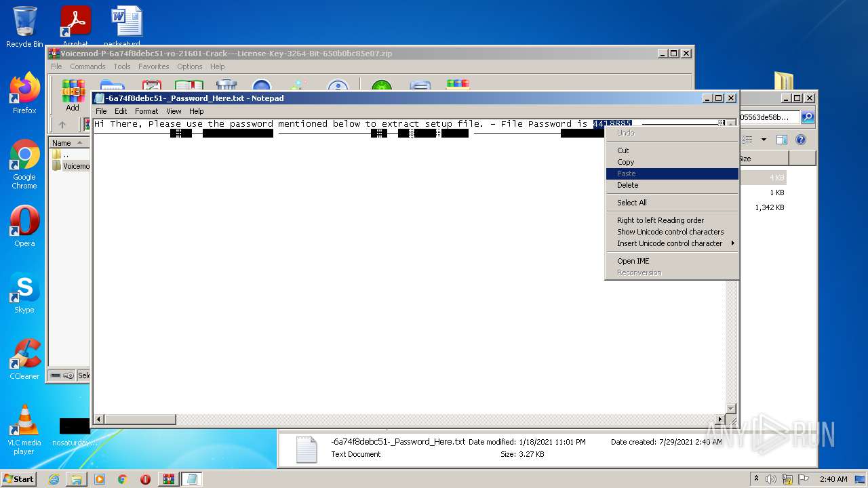Click the Explorer search input field
The height and width of the screenshot is (488, 868).
770,117
